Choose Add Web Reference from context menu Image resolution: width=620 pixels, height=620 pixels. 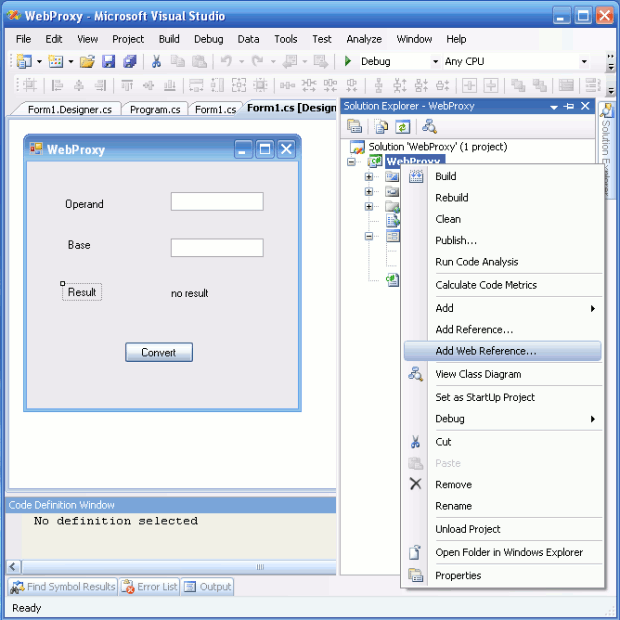pyautogui.click(x=485, y=351)
